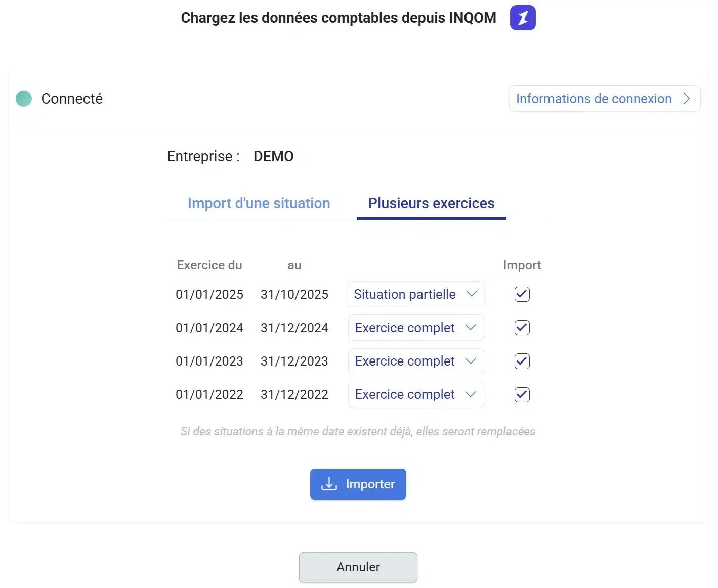Click download icon on the Importer button
Screen dimensions: 718x588
pos(329,484)
